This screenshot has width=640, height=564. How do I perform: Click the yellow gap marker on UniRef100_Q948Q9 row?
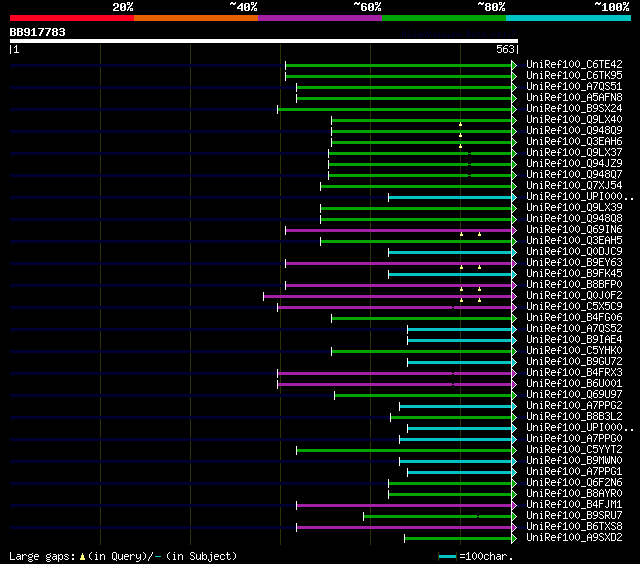(x=460, y=135)
